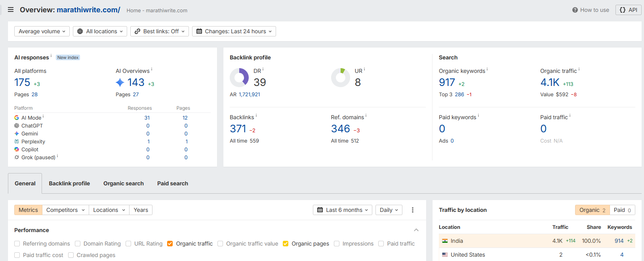Open the Last 6 months date dropdown

point(343,210)
